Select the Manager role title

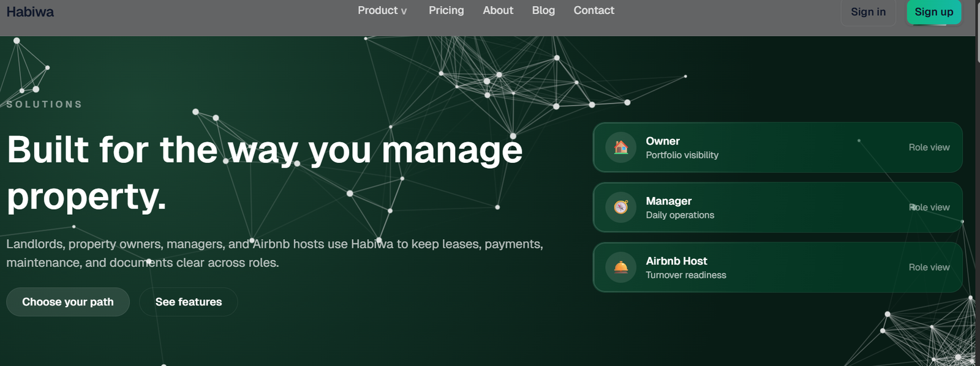[669, 201]
